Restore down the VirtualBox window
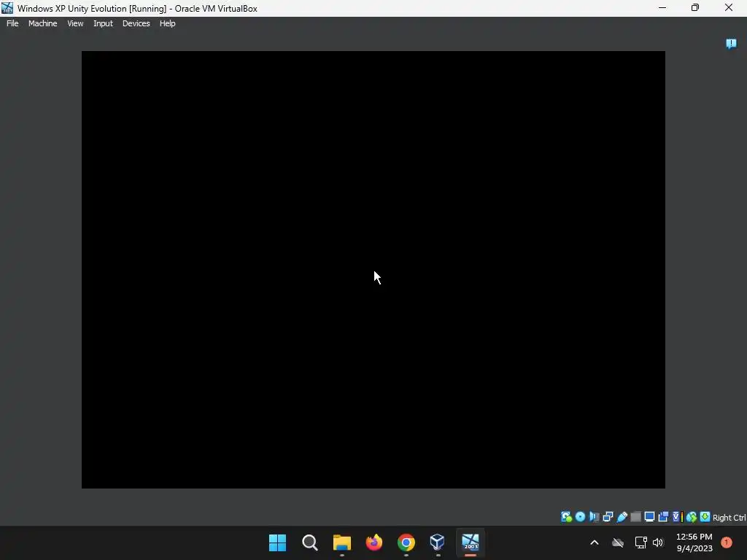The height and width of the screenshot is (560, 747). coord(695,7)
